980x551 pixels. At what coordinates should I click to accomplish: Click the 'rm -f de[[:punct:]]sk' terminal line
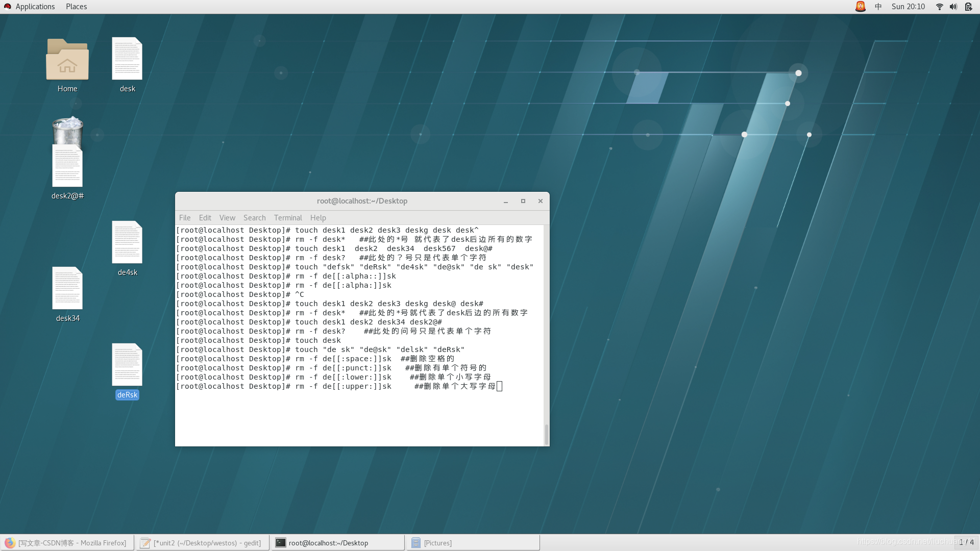331,368
